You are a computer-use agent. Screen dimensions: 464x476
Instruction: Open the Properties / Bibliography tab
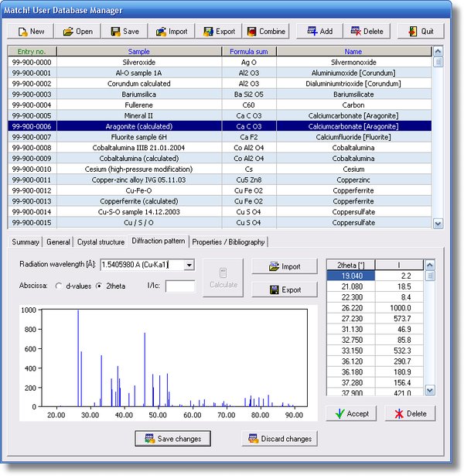(228, 242)
